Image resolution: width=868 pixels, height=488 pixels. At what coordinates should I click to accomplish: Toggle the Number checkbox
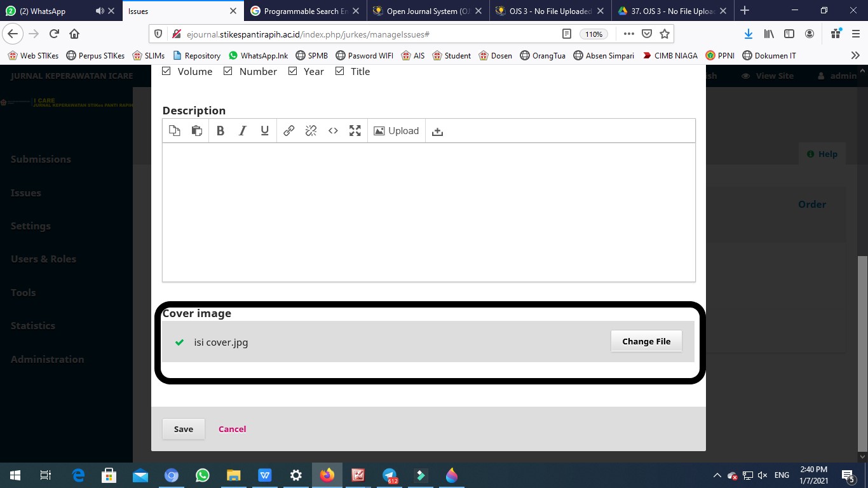pos(228,71)
